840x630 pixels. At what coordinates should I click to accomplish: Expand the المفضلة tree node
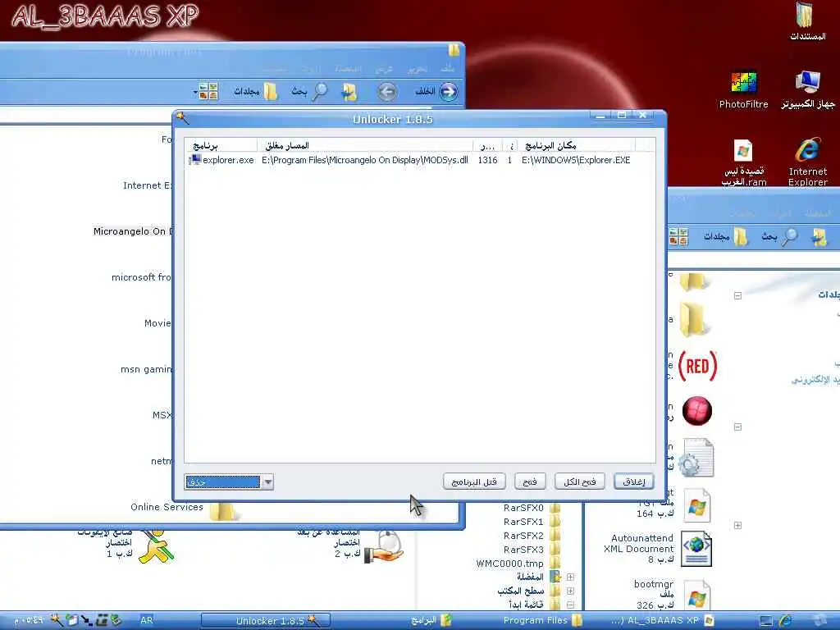click(x=570, y=577)
